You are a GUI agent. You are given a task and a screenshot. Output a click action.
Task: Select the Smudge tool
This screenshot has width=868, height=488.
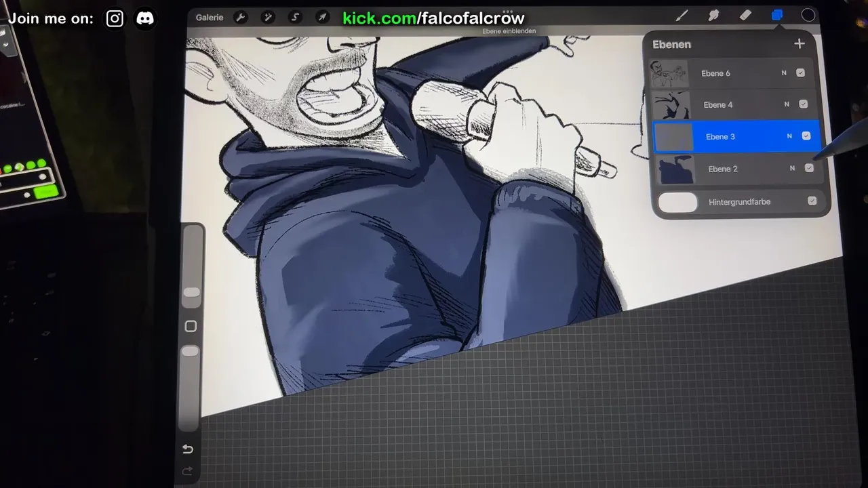click(x=713, y=16)
